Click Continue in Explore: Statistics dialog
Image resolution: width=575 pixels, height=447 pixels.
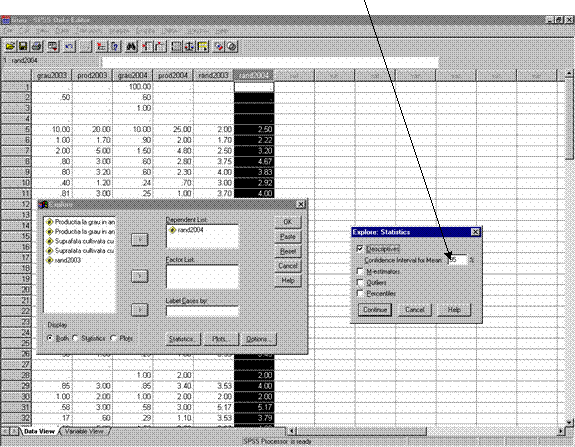[x=375, y=309]
